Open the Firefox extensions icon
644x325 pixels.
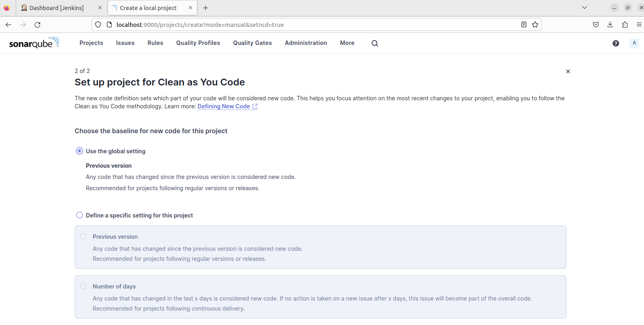(x=625, y=24)
